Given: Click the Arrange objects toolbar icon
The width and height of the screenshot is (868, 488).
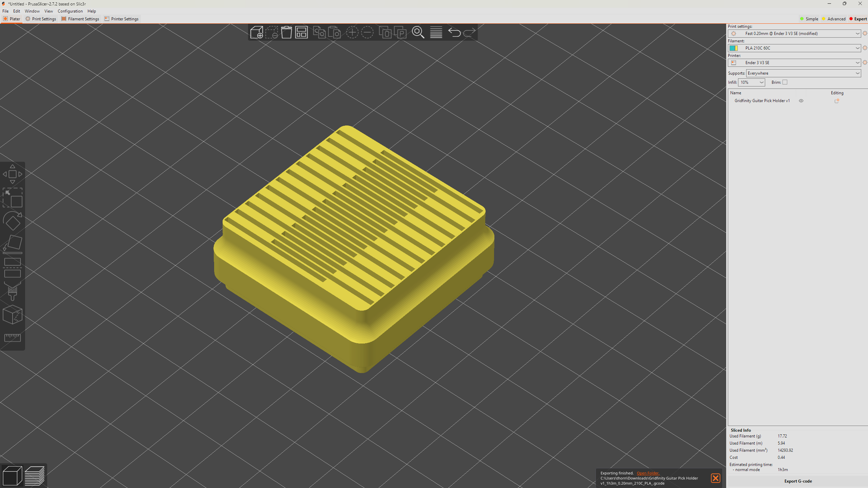Looking at the screenshot, I should click(301, 32).
